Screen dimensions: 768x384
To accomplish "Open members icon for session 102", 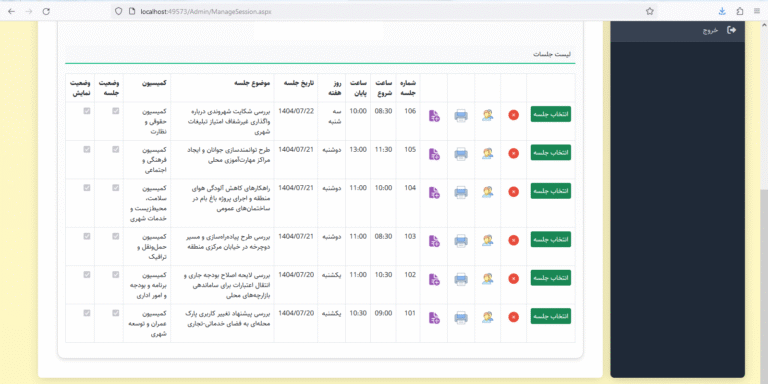I will click(x=487, y=279).
